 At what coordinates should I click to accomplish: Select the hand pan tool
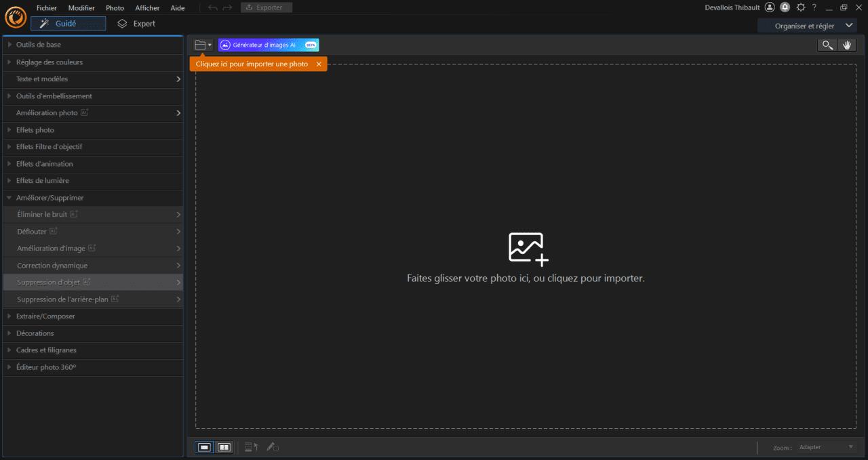coord(847,45)
